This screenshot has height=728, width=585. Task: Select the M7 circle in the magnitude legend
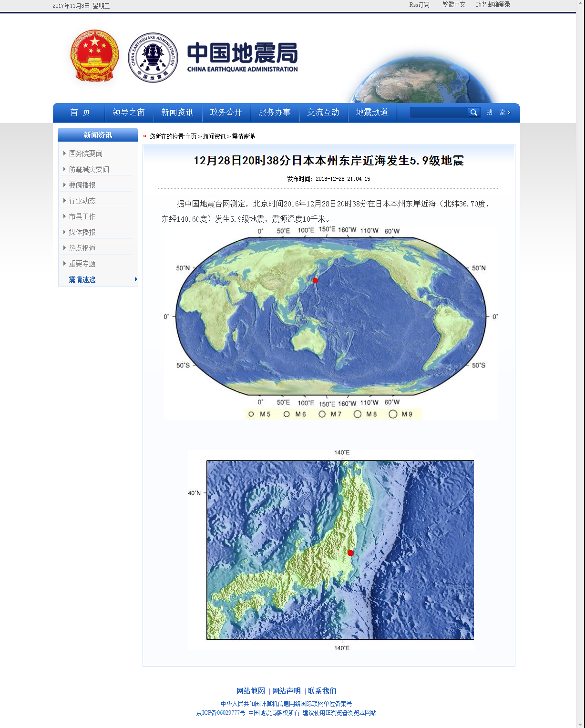click(x=322, y=414)
